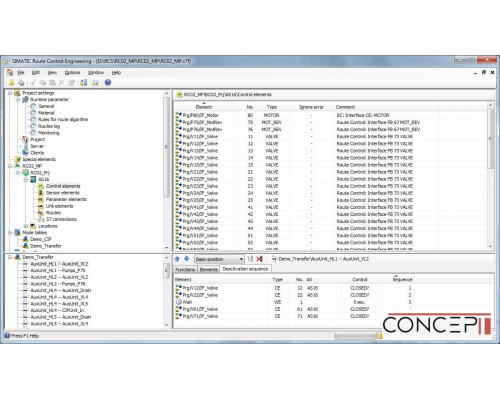
Task: Click the print toolbar icon
Action: (x=21, y=83)
